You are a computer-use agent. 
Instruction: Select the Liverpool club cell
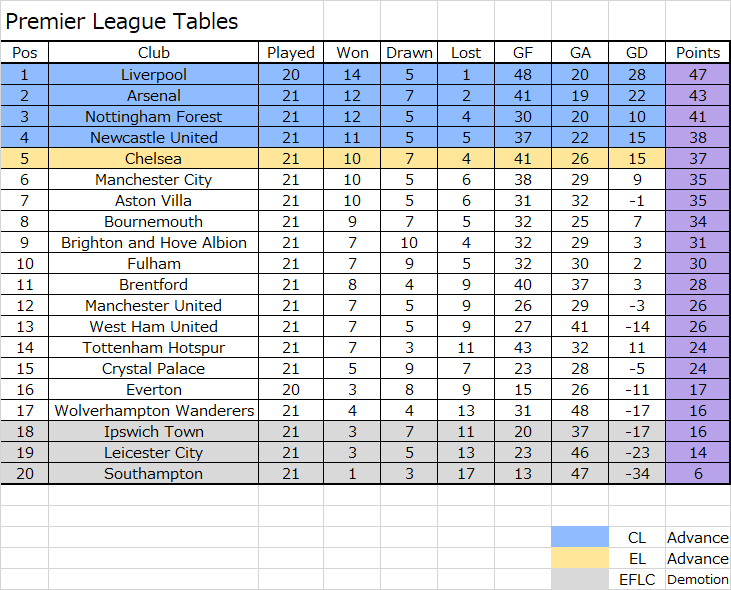pyautogui.click(x=153, y=75)
